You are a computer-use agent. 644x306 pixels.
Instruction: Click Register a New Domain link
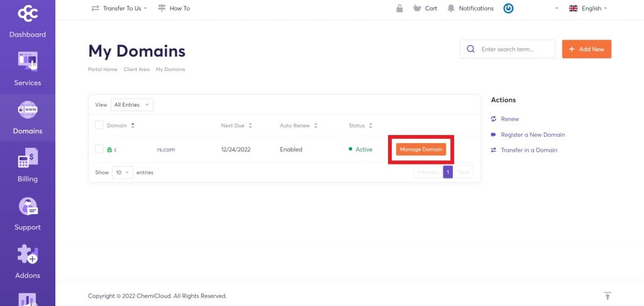coord(533,134)
